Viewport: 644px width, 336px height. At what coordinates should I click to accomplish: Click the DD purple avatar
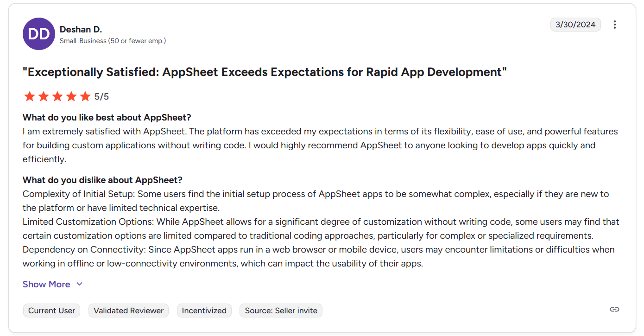(x=39, y=34)
